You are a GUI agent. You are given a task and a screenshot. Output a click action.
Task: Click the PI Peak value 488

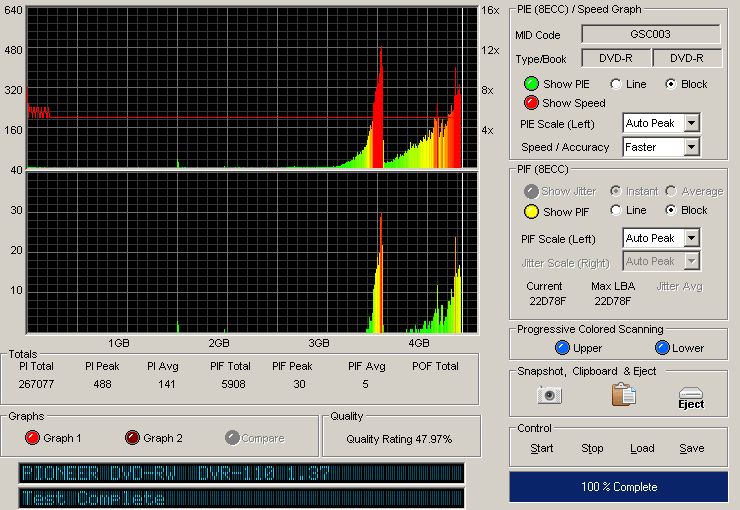102,384
